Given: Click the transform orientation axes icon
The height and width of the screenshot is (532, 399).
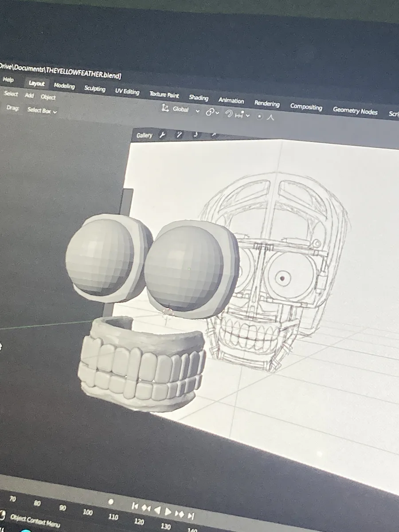Looking at the screenshot, I should (165, 108).
